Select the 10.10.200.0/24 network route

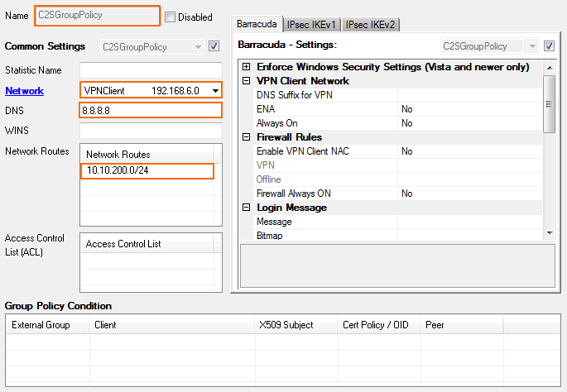[147, 170]
